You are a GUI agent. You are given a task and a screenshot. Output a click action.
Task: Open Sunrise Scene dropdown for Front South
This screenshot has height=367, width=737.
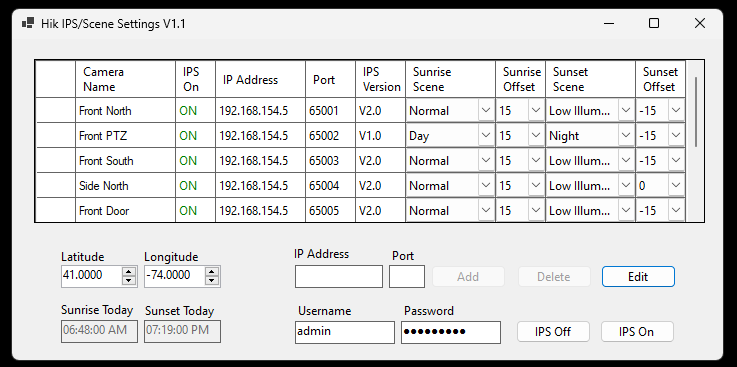[486, 161]
